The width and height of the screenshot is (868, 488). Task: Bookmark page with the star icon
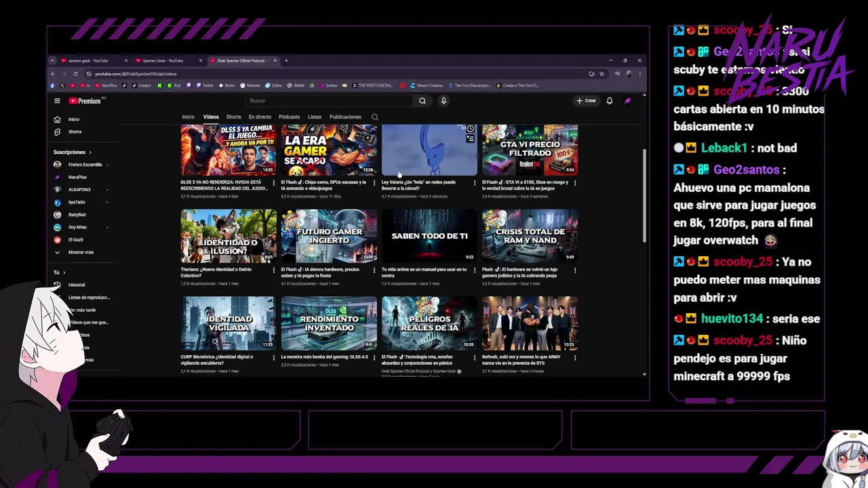tap(601, 74)
